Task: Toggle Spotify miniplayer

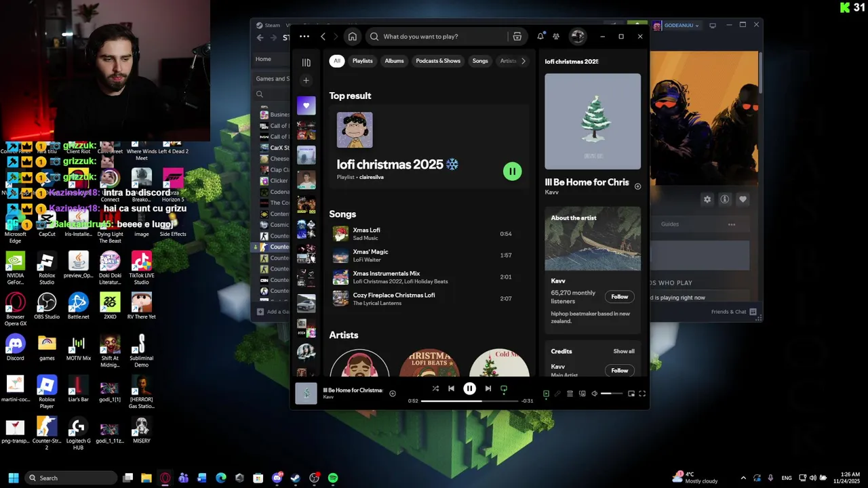Action: click(x=631, y=394)
